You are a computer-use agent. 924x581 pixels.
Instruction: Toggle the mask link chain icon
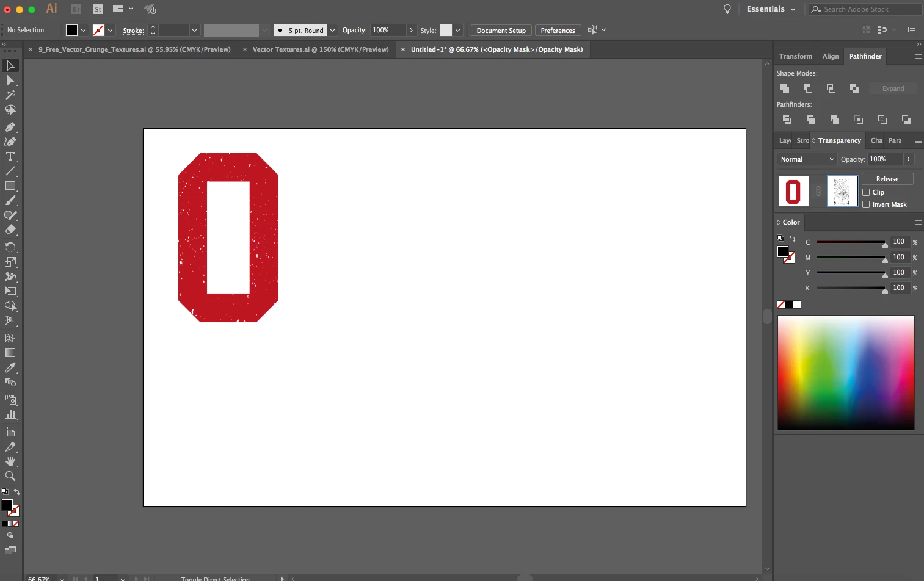tap(818, 192)
